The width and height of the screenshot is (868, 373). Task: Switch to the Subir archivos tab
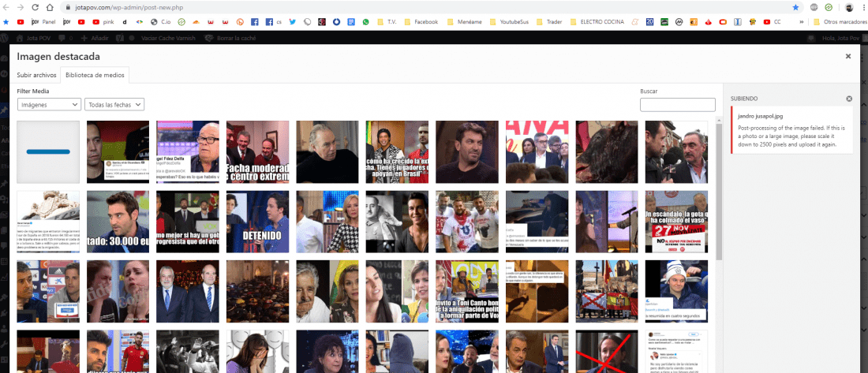(x=36, y=75)
